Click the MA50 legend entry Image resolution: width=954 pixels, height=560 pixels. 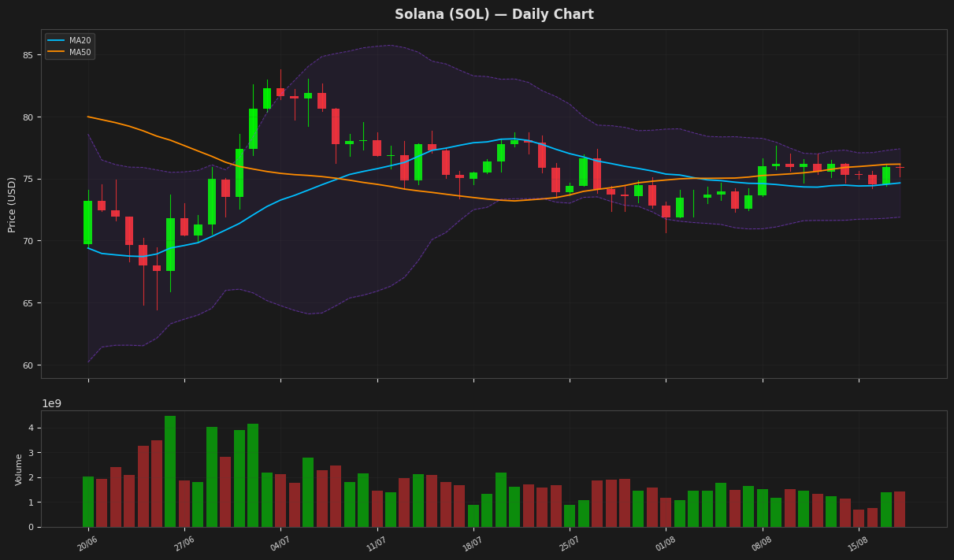pyautogui.click(x=70, y=52)
